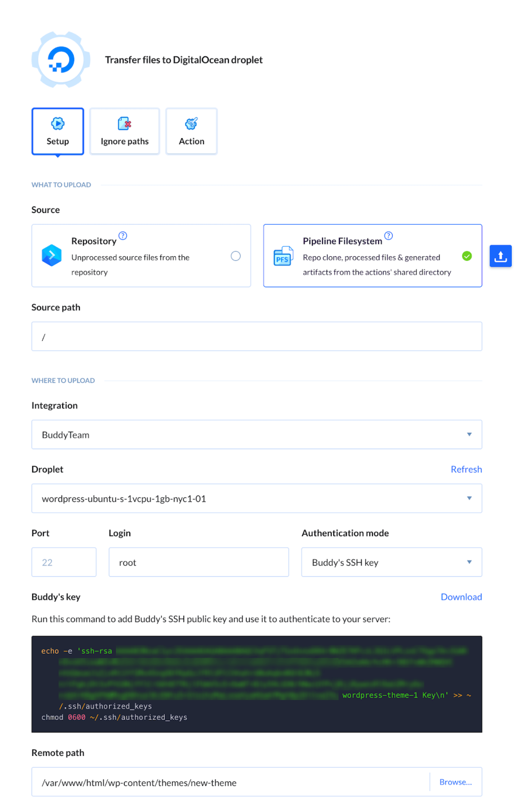Click the blue upload icon button

[500, 256]
